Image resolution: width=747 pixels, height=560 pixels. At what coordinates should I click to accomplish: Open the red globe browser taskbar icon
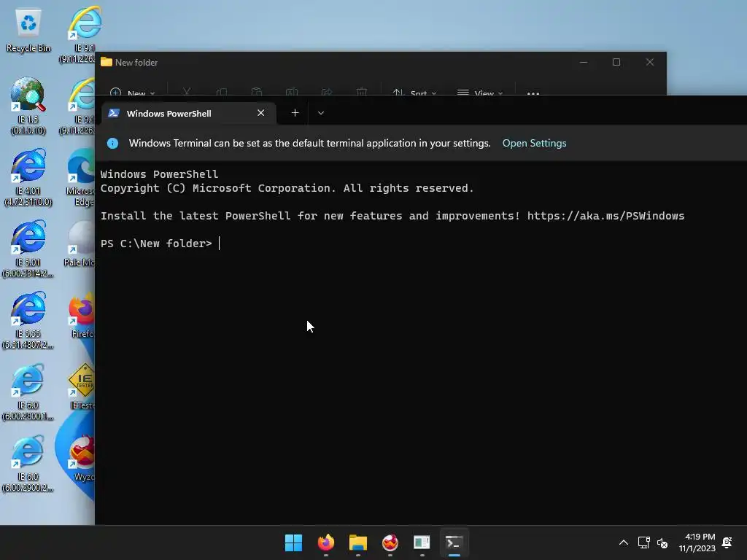coord(390,542)
